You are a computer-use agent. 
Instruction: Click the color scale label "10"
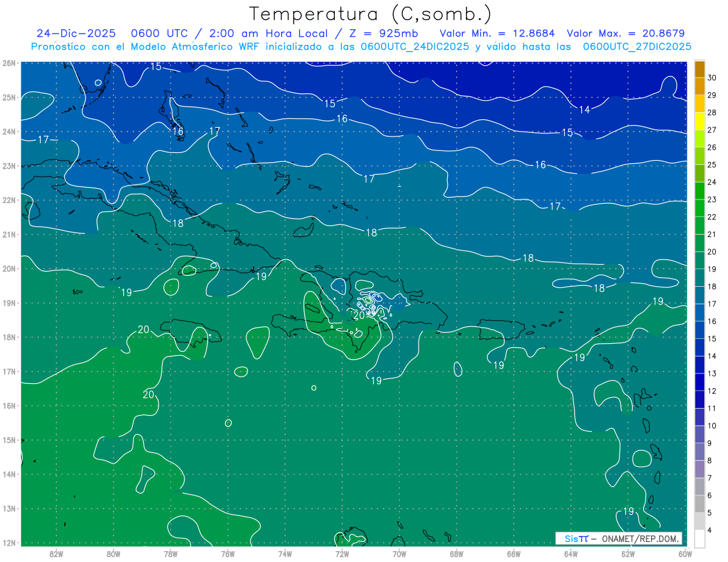pyautogui.click(x=712, y=426)
